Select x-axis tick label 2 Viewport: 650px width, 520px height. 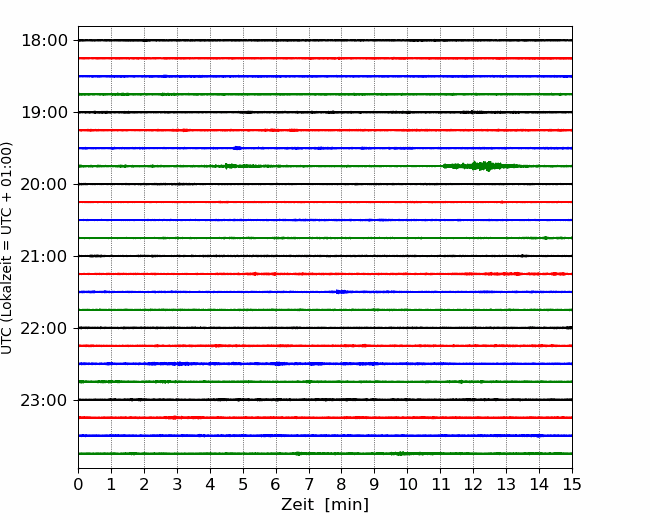coord(144,484)
